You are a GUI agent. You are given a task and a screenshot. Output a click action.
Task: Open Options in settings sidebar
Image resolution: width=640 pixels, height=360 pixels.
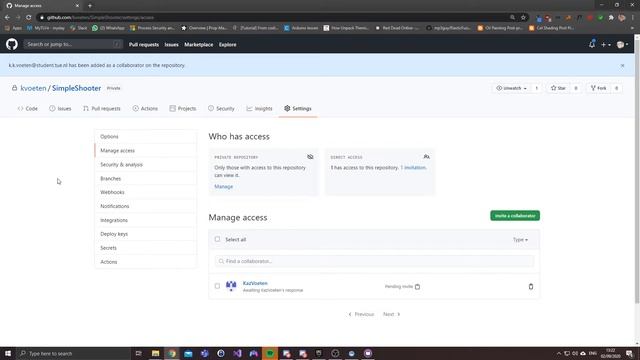(x=145, y=137)
